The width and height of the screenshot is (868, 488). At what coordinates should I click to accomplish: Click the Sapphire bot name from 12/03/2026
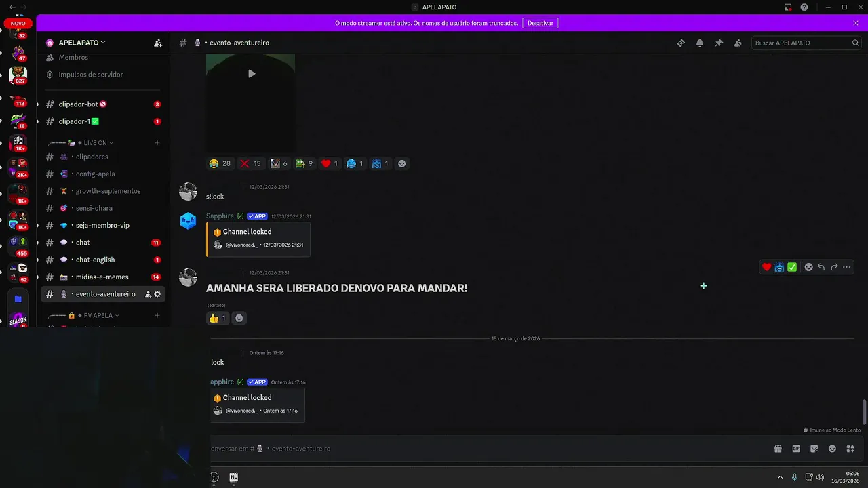coord(220,216)
